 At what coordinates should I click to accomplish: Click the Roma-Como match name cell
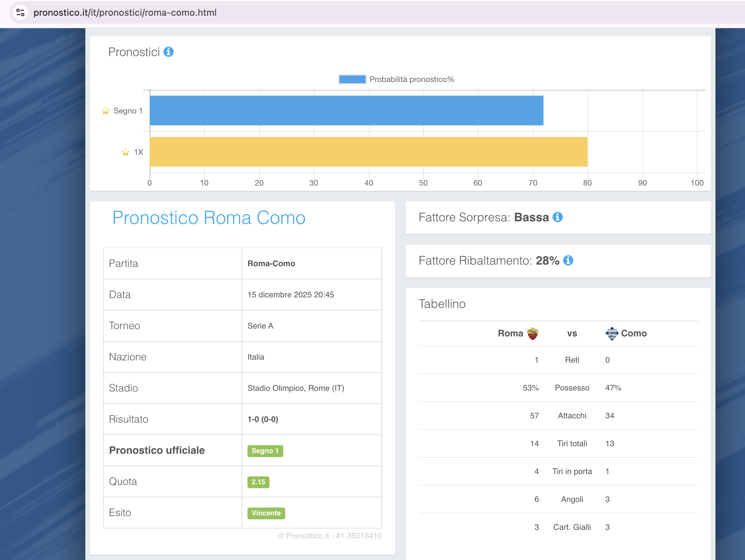point(271,264)
